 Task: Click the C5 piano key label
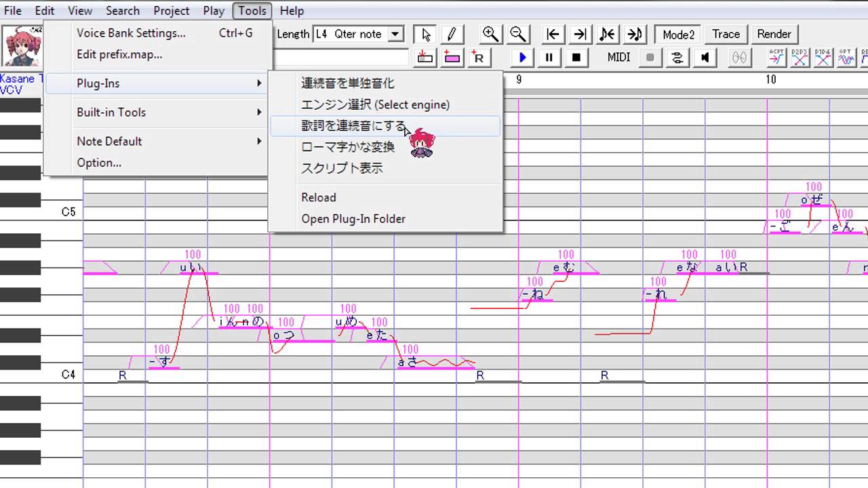[x=68, y=212]
